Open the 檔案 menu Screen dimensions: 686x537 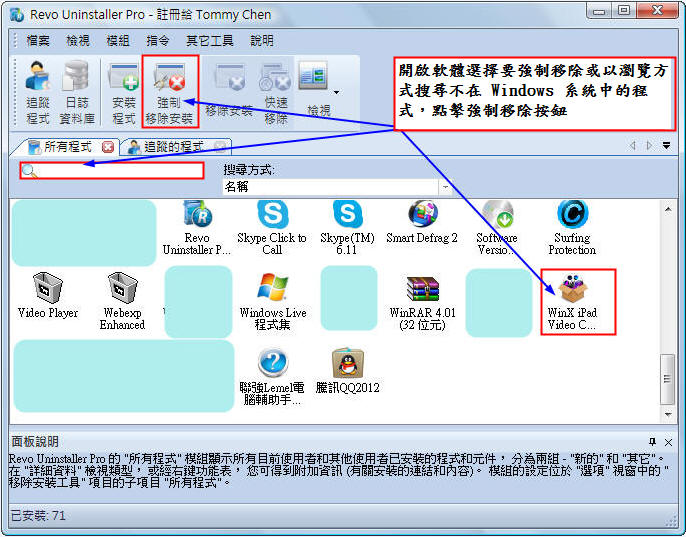click(x=38, y=41)
